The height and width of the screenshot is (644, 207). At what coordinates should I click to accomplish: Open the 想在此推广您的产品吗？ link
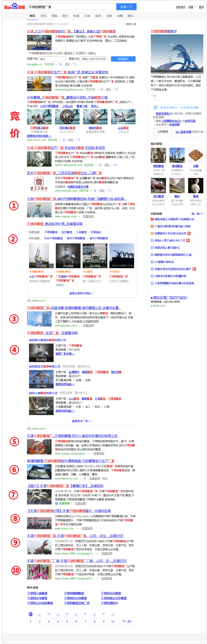tap(169, 297)
